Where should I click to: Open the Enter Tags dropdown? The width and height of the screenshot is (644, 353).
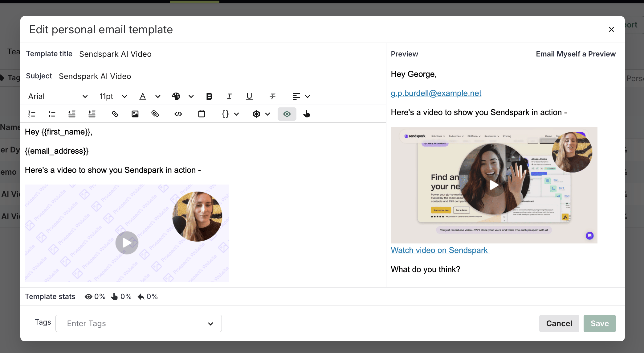139,323
